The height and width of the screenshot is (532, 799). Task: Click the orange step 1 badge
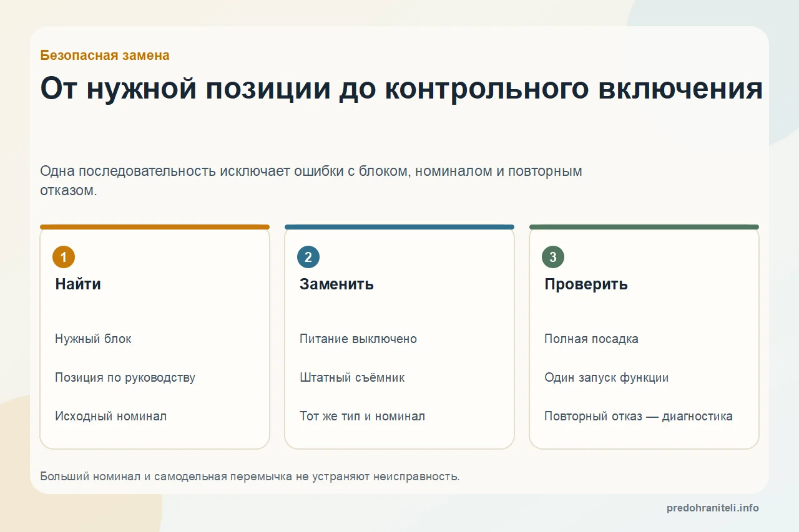64,257
